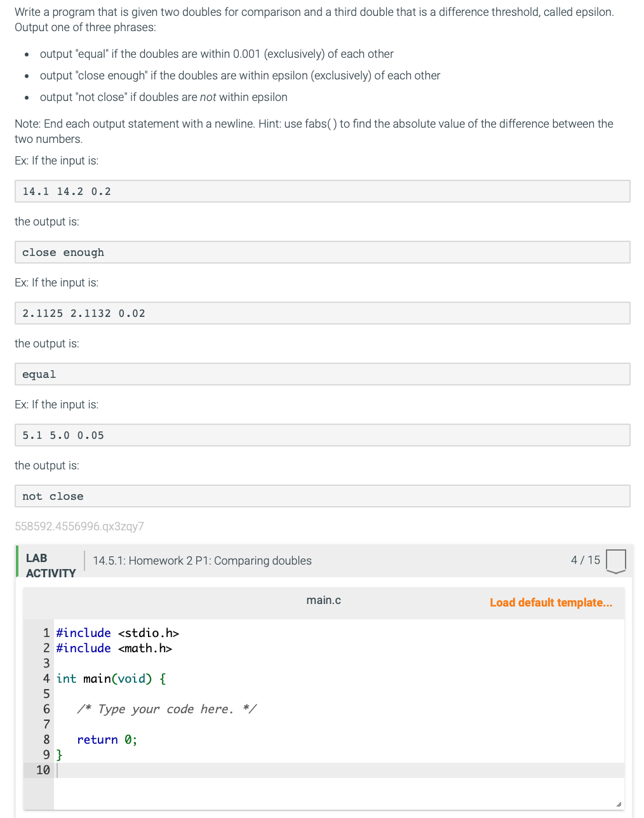
Task: Click the close enough output box
Action: tap(63, 252)
